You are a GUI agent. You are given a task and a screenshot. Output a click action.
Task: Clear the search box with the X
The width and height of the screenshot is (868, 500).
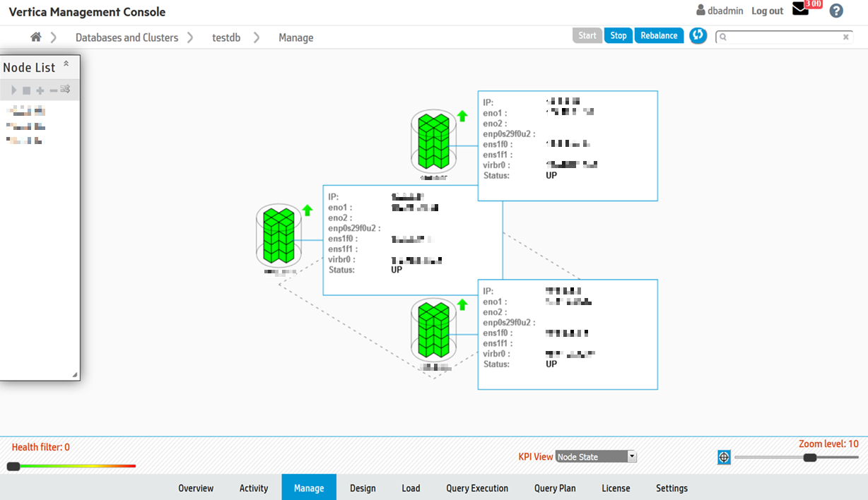click(x=845, y=37)
